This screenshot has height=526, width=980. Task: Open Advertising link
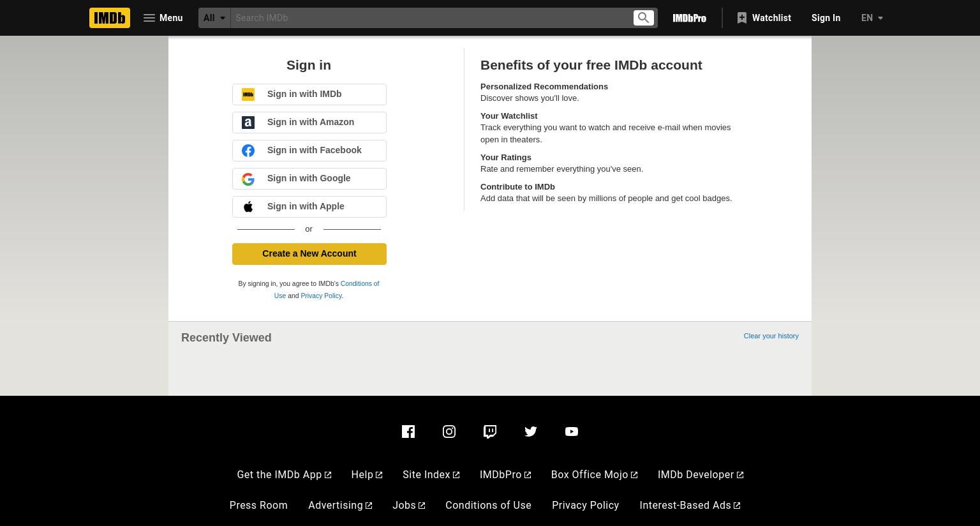pos(340,506)
